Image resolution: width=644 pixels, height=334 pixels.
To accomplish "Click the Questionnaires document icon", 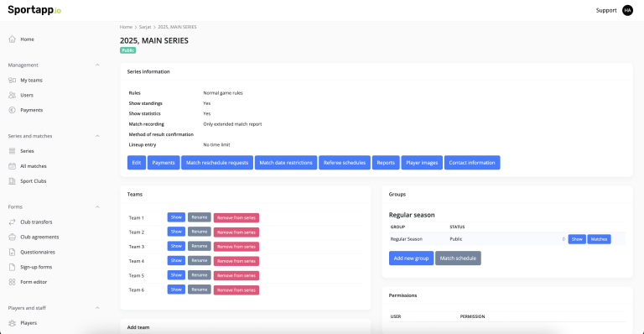I will 12,253.
